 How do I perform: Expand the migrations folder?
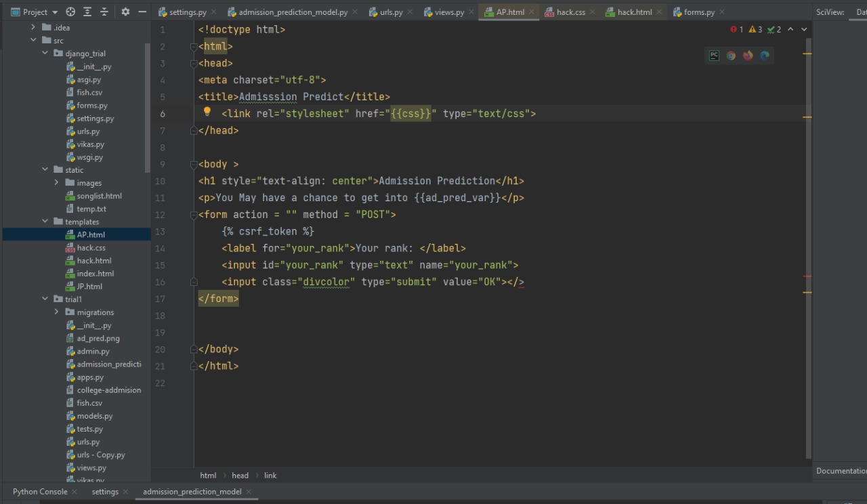coord(56,312)
